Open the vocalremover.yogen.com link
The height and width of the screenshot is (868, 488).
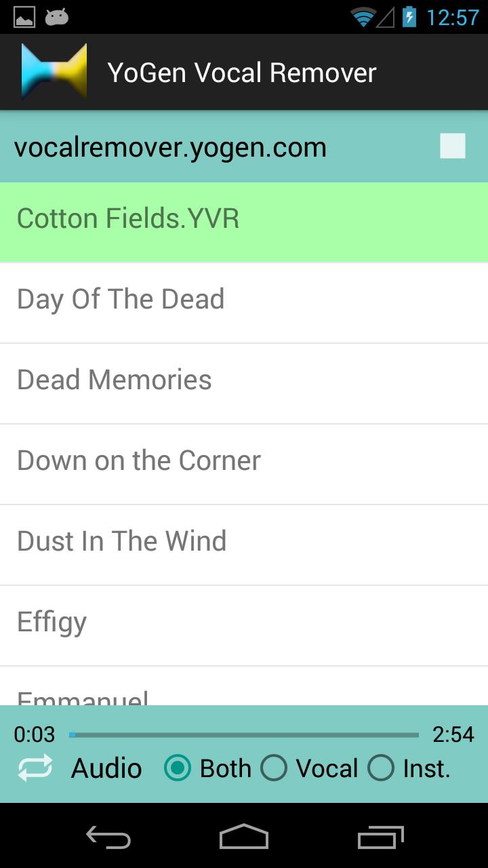(x=170, y=147)
